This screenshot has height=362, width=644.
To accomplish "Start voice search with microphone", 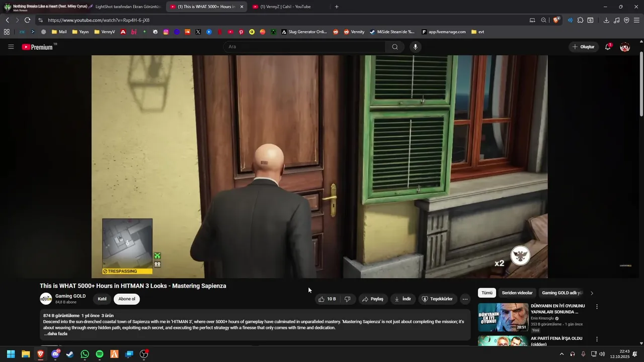I will [x=415, y=47].
